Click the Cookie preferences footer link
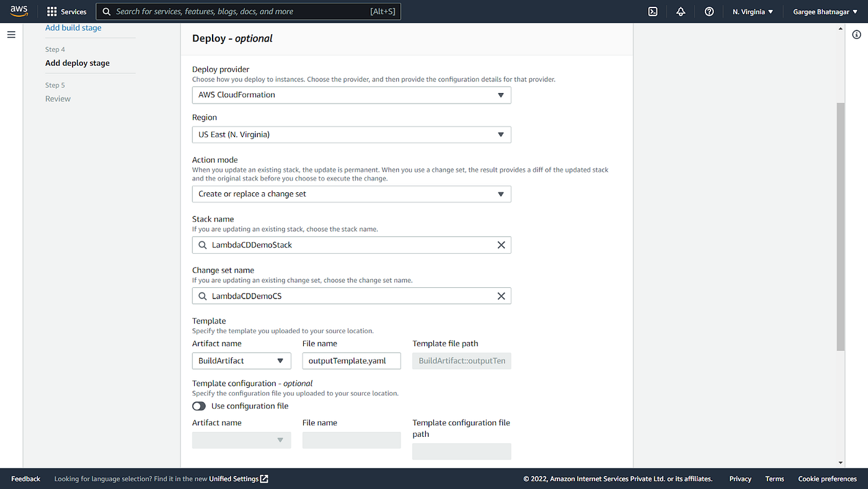The image size is (868, 489). click(x=827, y=478)
